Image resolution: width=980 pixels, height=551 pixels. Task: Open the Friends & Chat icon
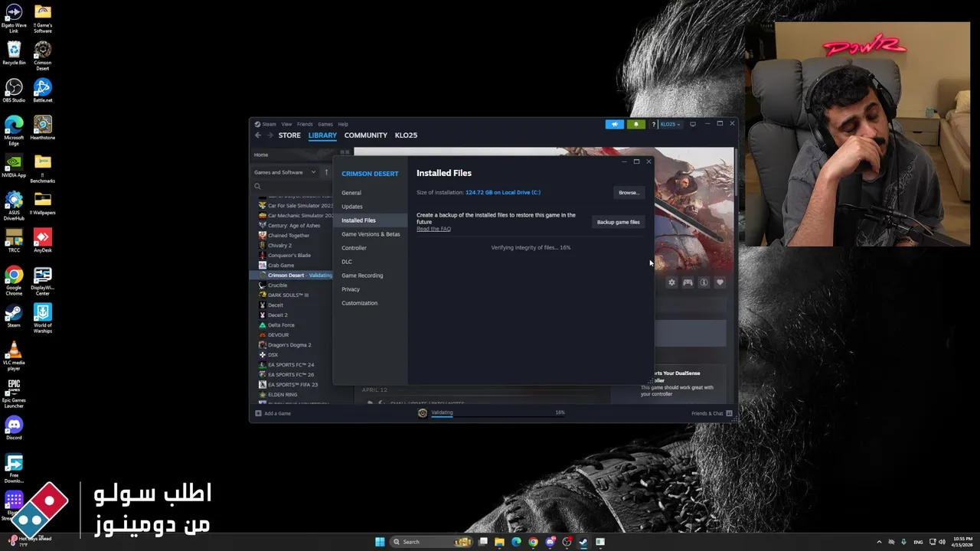729,413
